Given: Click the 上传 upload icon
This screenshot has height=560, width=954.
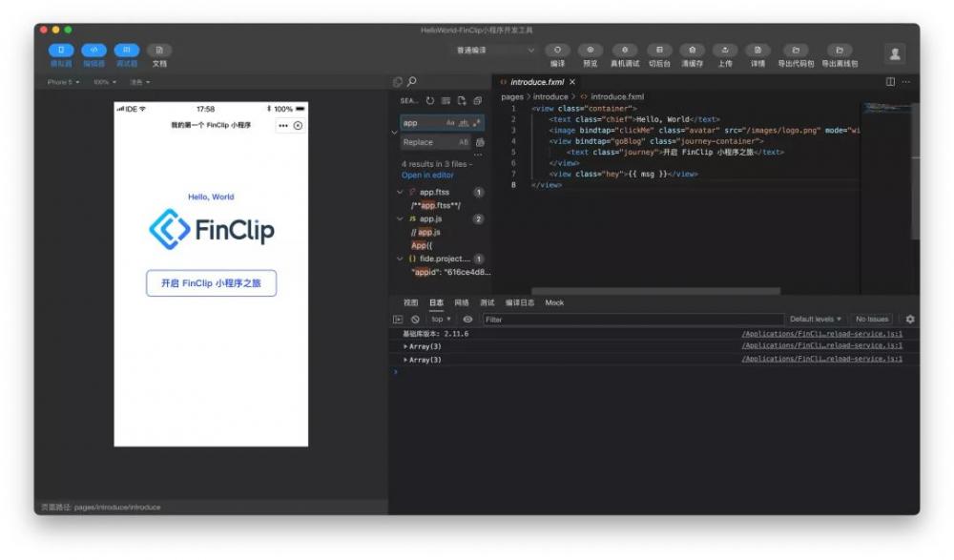Looking at the screenshot, I should 725,50.
